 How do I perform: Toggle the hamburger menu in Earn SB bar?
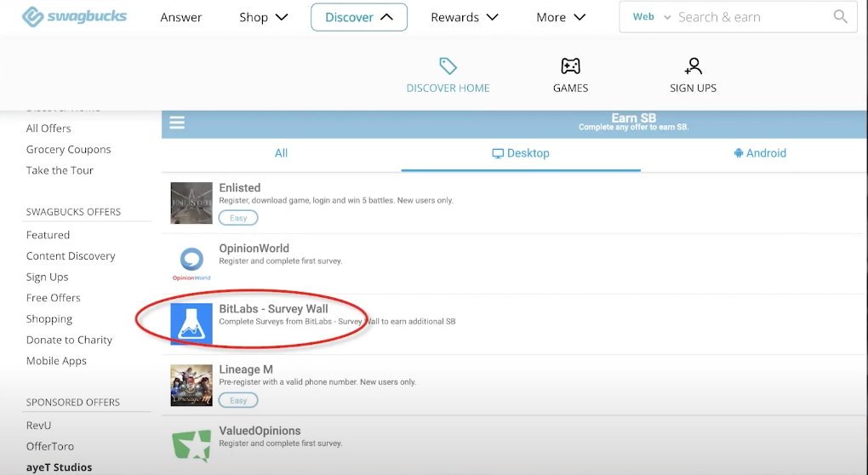[177, 123]
